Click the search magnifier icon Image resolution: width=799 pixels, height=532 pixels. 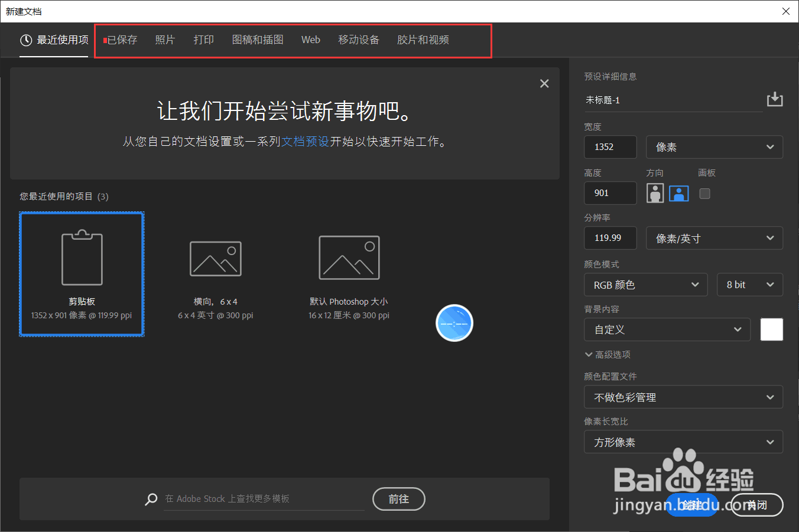[151, 499]
